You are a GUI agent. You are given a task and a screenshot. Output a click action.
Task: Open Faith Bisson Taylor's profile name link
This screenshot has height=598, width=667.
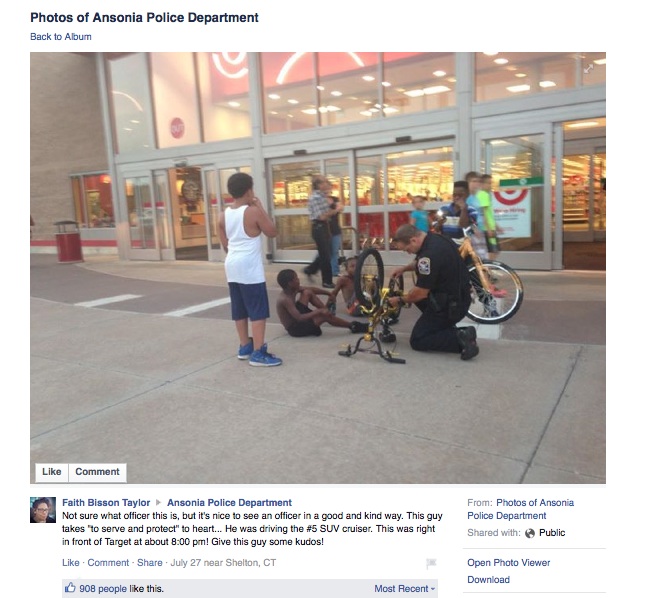pos(106,503)
